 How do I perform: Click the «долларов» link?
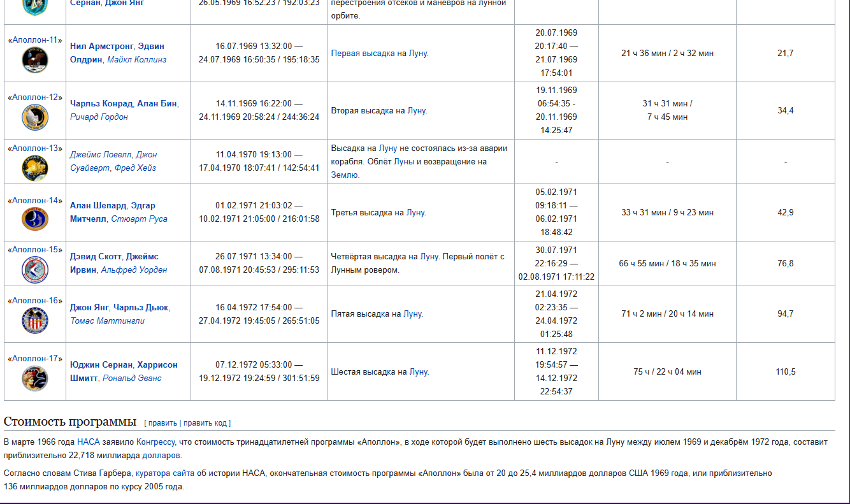tap(161, 456)
